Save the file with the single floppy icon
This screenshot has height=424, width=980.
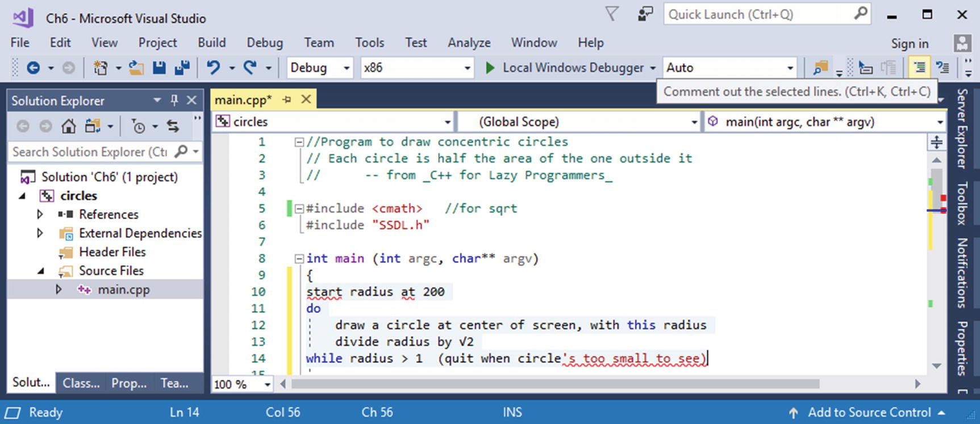[x=159, y=68]
